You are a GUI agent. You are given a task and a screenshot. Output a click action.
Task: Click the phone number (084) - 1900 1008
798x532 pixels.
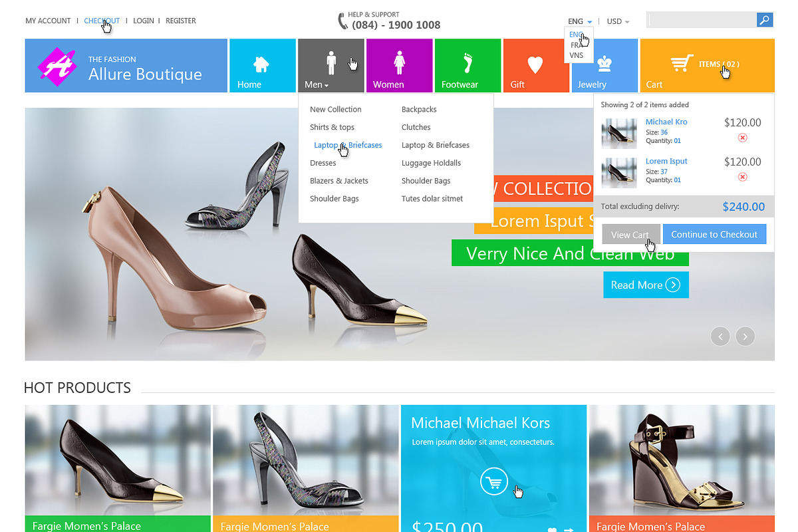[396, 25]
